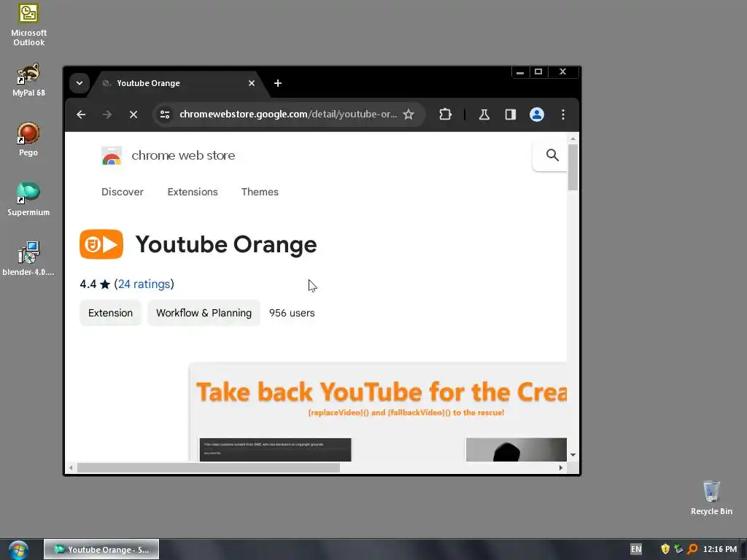Click the Extension category chip
This screenshot has height=560, width=747.
[111, 313]
